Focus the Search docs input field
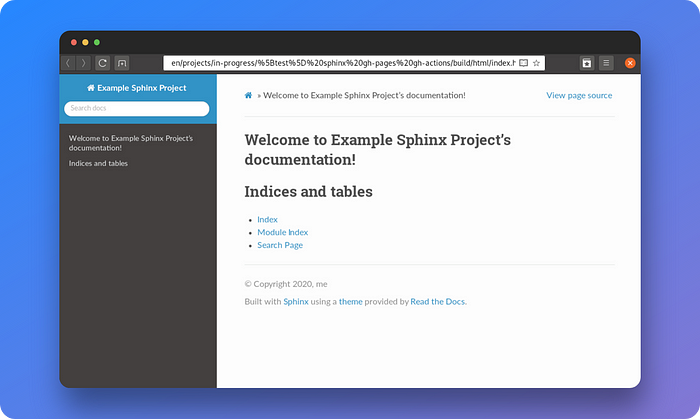Viewport: 700px width, 419px height. point(137,108)
